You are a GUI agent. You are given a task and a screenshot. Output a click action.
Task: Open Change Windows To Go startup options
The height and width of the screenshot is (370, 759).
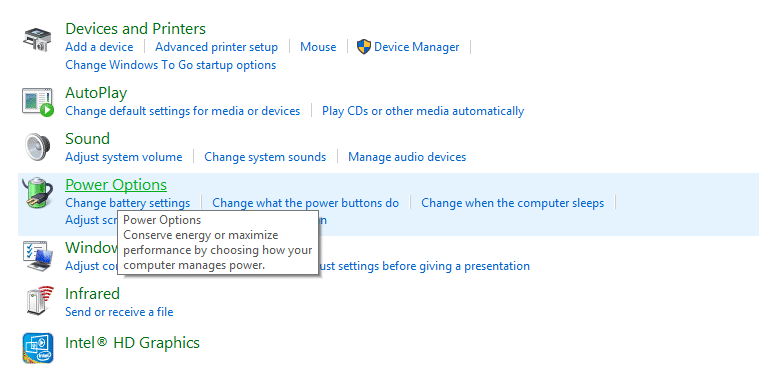[171, 65]
